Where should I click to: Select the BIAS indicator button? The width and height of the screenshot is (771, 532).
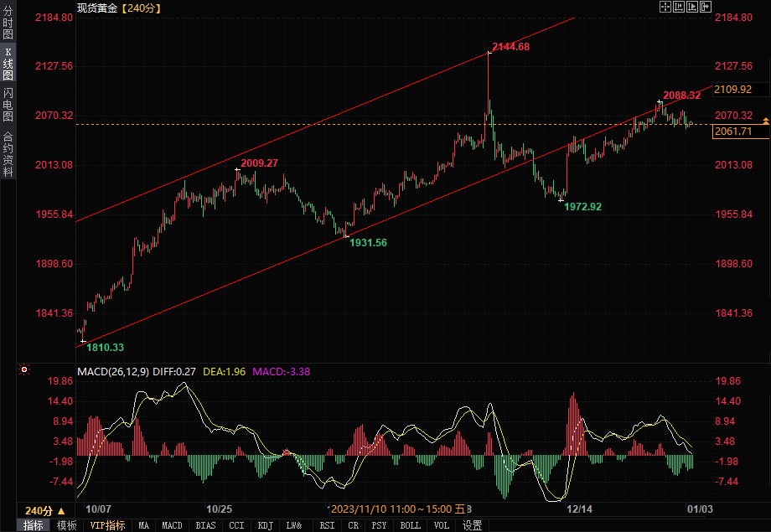click(205, 525)
